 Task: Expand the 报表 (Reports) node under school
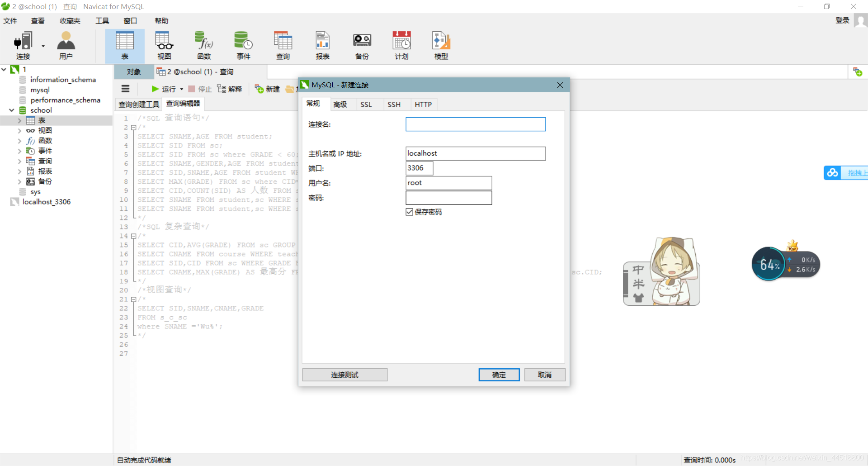[x=19, y=171]
